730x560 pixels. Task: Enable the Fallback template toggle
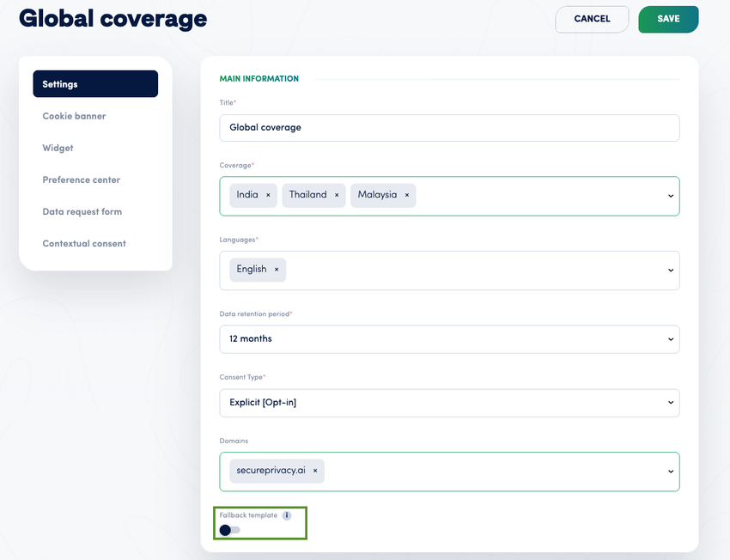pos(229,530)
